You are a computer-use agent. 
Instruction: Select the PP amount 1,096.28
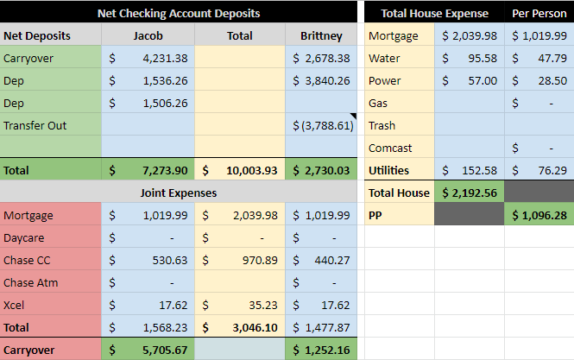pos(539,214)
